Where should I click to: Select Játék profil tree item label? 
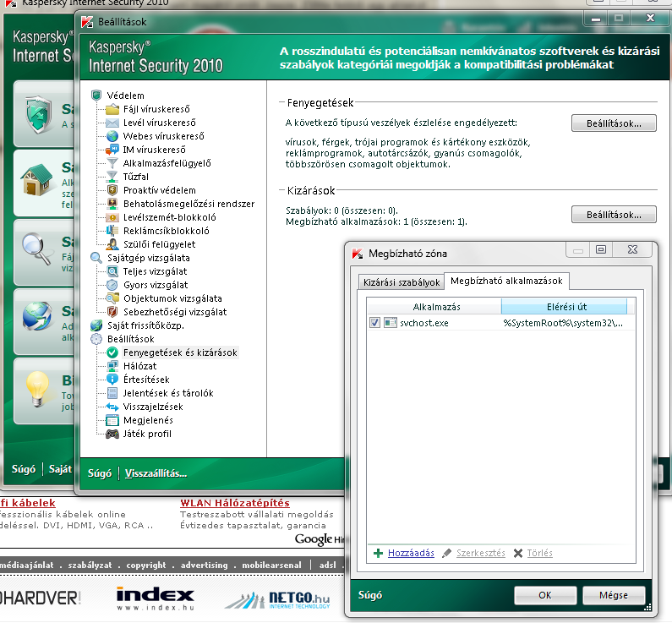pyautogui.click(x=147, y=434)
